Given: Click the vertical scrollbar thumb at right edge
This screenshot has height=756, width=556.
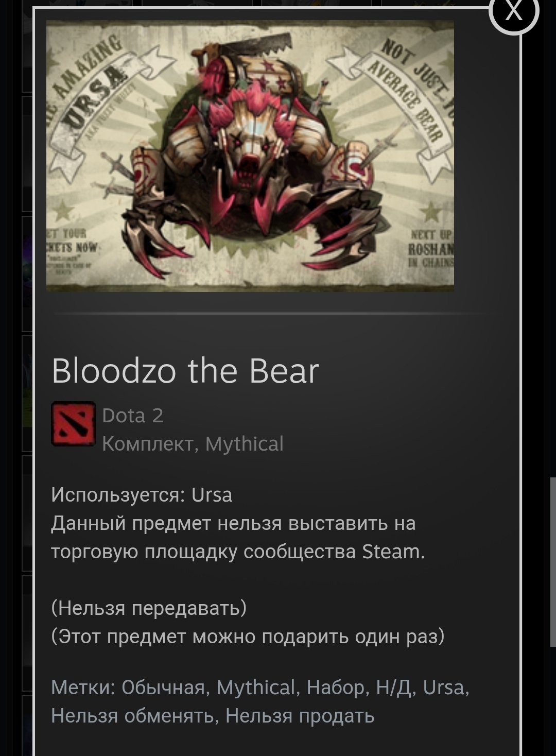Looking at the screenshot, I should [x=553, y=562].
